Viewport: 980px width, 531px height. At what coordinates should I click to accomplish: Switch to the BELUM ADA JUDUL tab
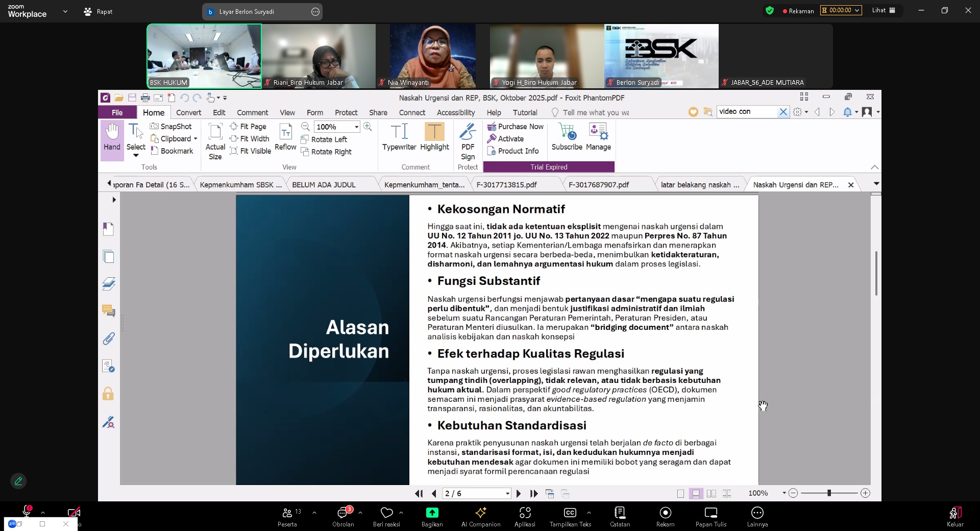pyautogui.click(x=324, y=185)
